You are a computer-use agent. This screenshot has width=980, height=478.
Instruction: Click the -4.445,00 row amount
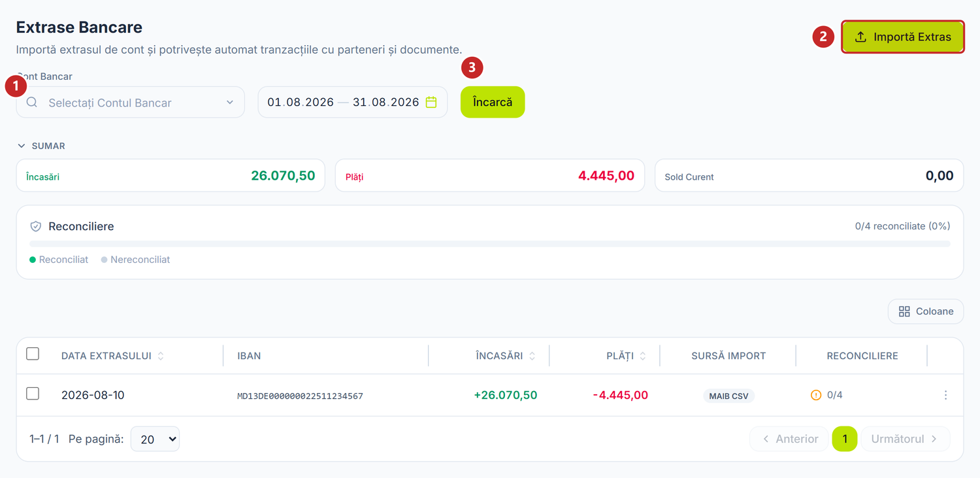tap(620, 395)
